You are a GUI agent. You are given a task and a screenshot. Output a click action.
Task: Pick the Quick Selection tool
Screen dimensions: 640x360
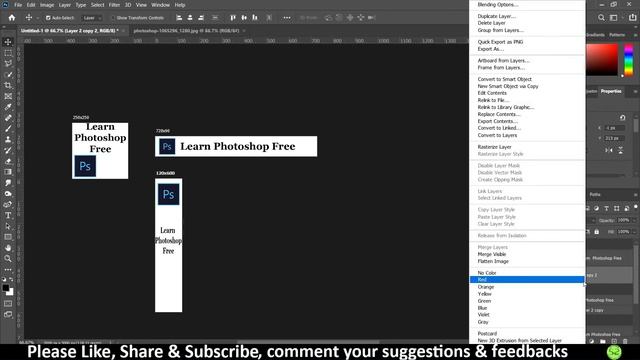8,75
